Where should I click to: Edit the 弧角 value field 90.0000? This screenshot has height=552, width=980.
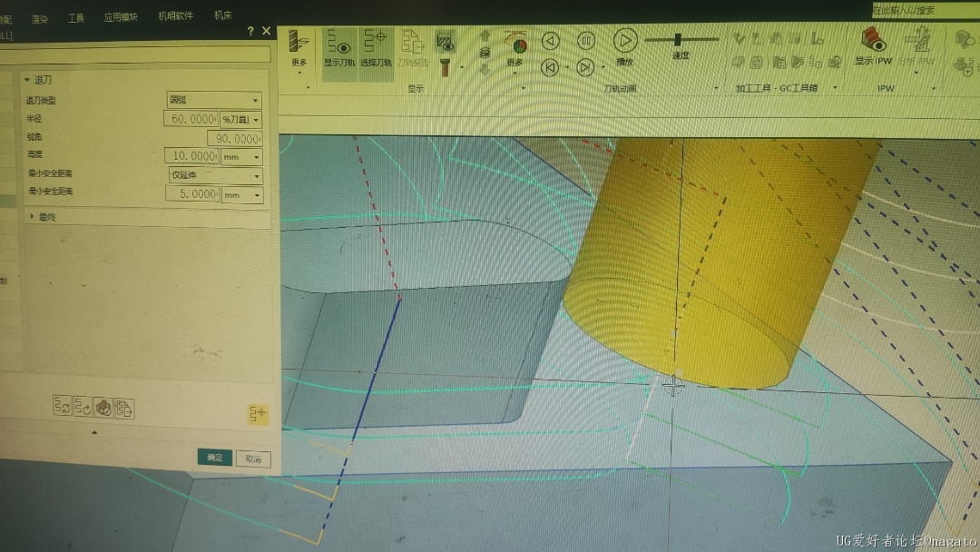234,138
